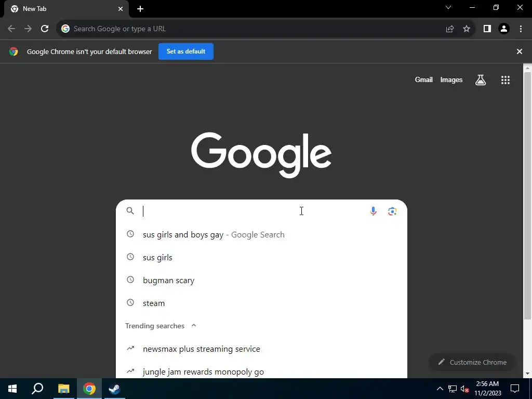Set Chrome as default browser
532x399 pixels.
186,51
